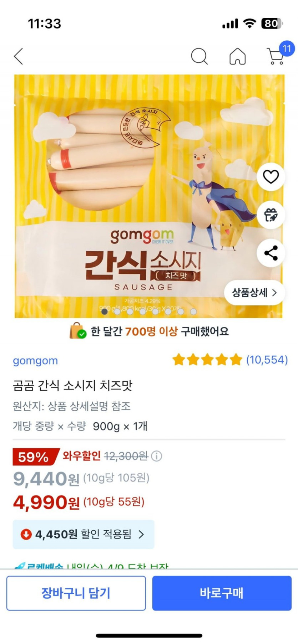Expand 4,450원 할인 적용됨 details
Screen dimensions: 298x644
[84, 534]
